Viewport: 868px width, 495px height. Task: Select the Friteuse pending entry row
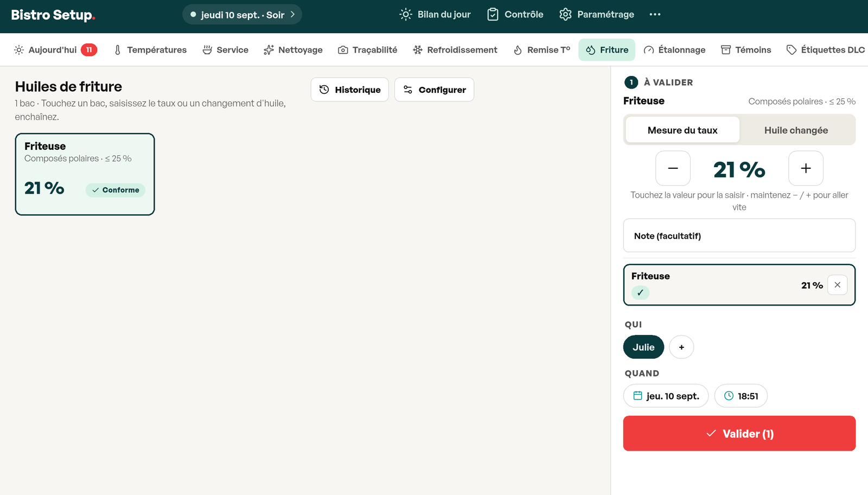pyautogui.click(x=739, y=285)
